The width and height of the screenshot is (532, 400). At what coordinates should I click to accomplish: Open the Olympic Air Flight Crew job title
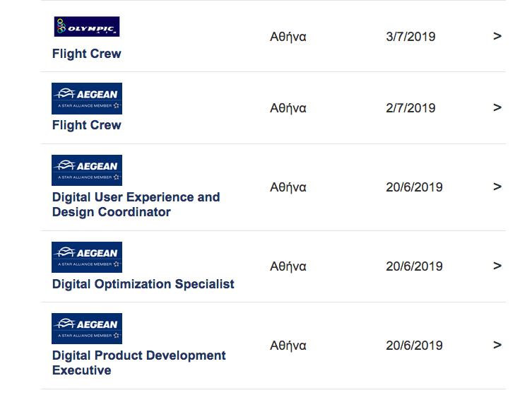[x=86, y=54]
